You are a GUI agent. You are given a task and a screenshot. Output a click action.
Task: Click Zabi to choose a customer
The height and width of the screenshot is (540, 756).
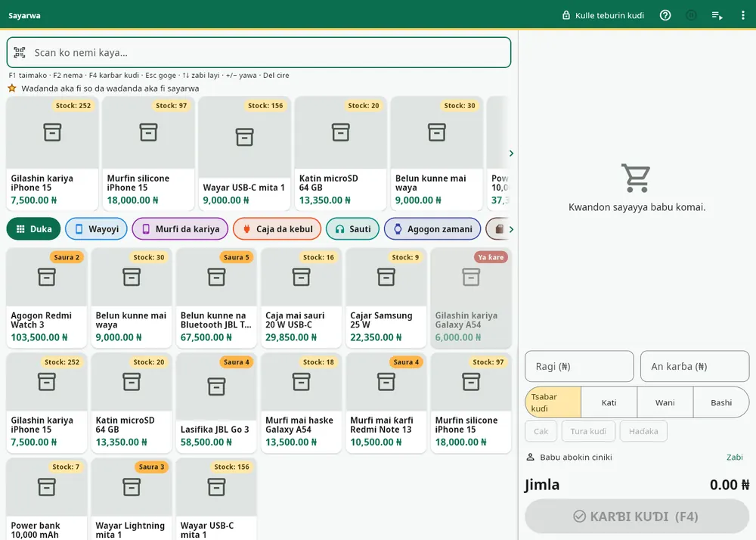[x=735, y=457]
